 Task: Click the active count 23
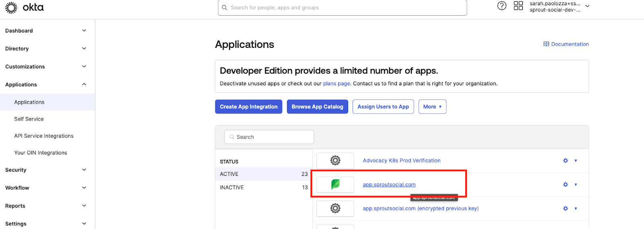(x=305, y=174)
